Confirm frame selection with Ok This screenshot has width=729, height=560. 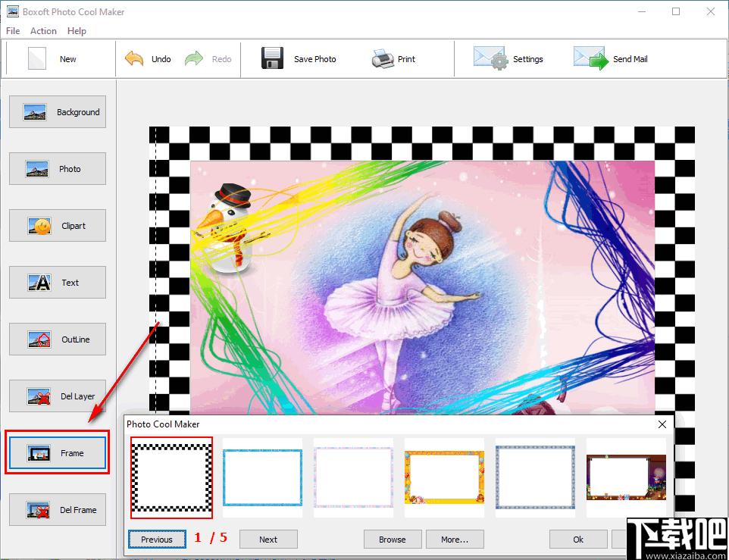578,539
